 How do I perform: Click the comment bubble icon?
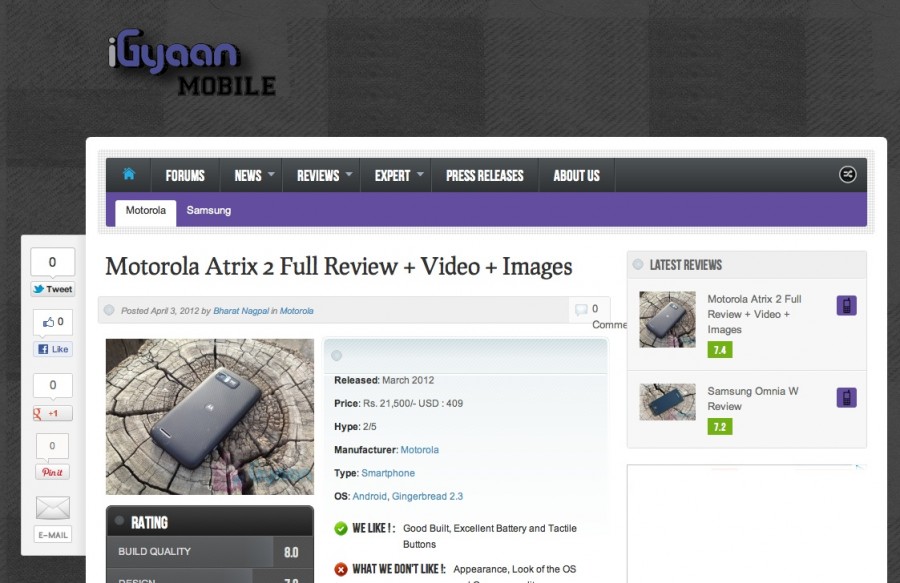click(581, 310)
